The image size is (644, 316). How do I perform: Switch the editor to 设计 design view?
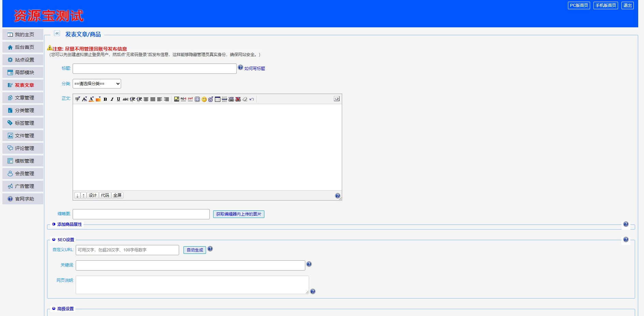(x=92, y=195)
